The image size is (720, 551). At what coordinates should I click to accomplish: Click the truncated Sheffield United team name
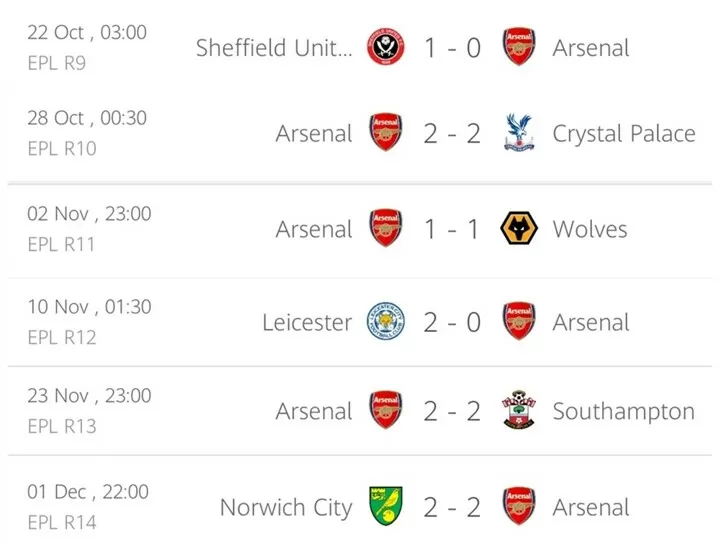tap(274, 47)
